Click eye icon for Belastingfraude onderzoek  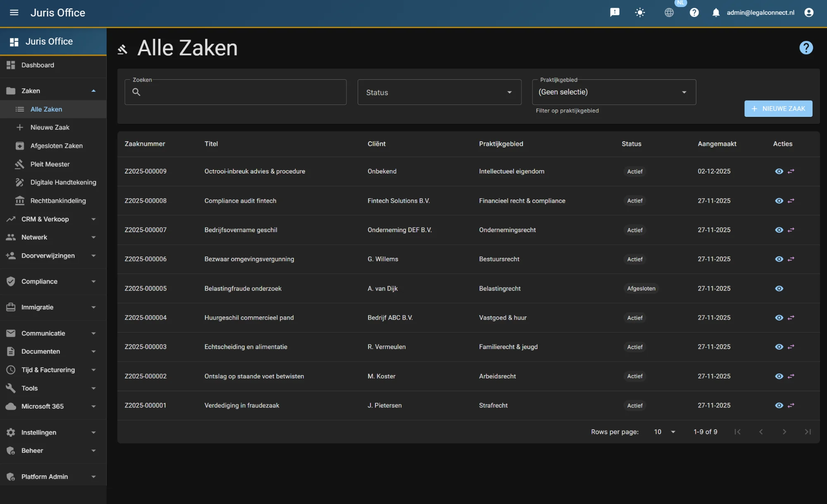pyautogui.click(x=779, y=289)
